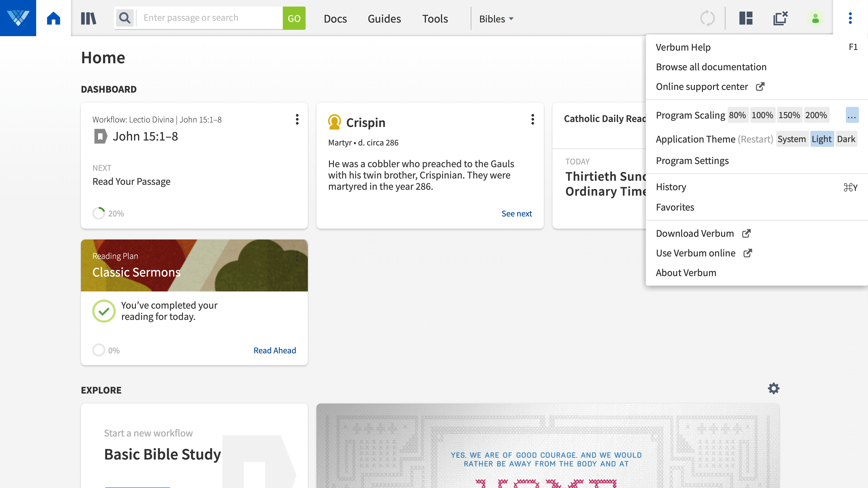Open the Tools menu
This screenshot has width=868, height=488.
[x=435, y=19]
